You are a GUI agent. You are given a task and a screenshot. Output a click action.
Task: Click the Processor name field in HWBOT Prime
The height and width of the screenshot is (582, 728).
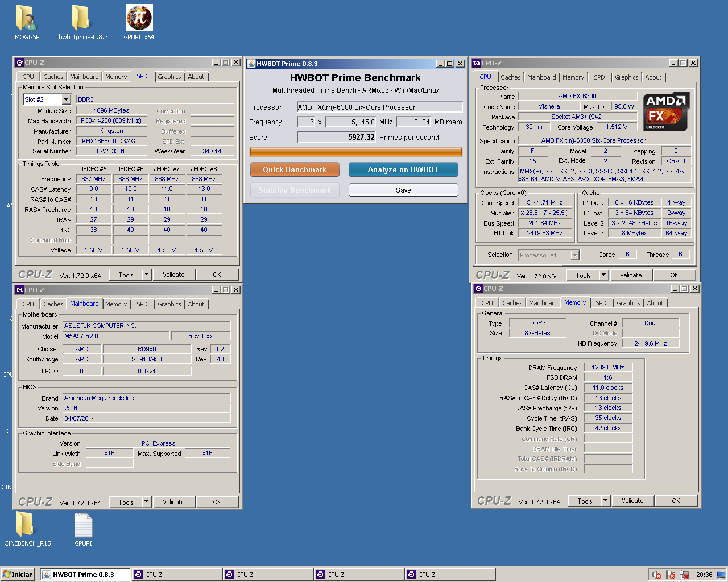pos(380,107)
